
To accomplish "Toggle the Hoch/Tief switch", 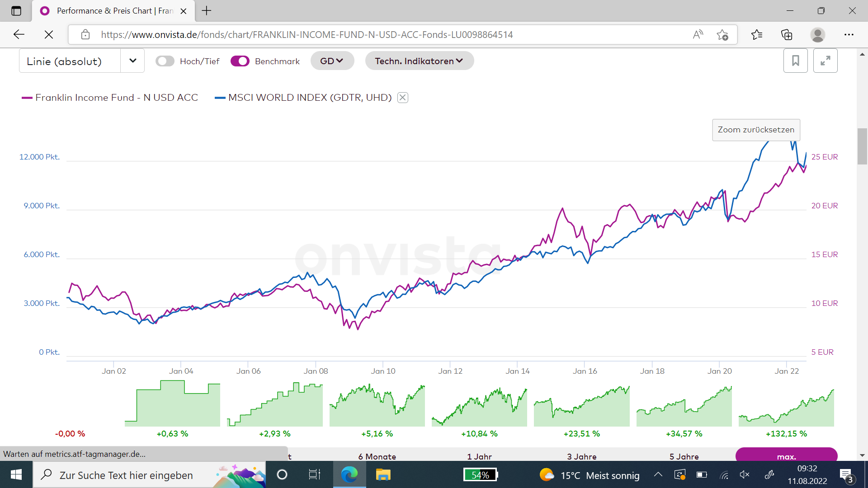I will 165,61.
